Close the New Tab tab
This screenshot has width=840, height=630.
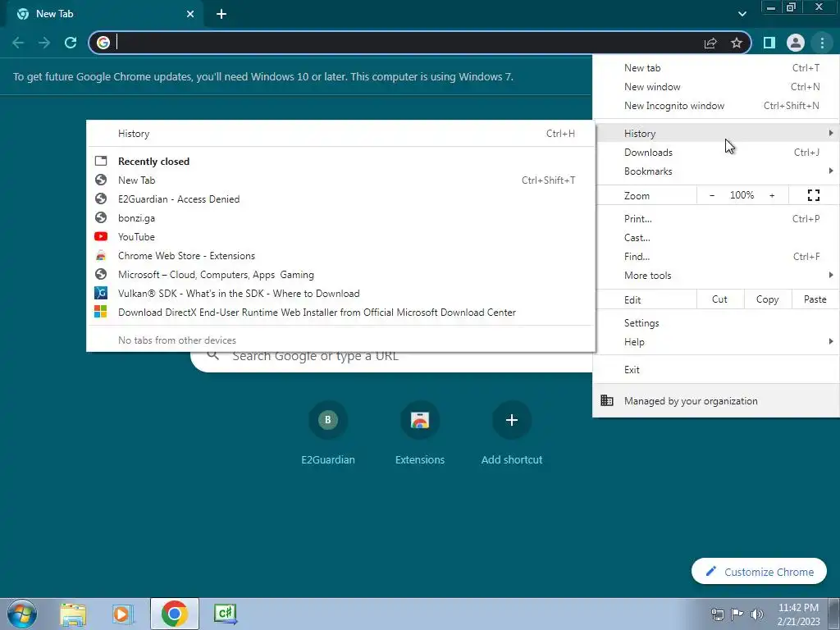[190, 14]
